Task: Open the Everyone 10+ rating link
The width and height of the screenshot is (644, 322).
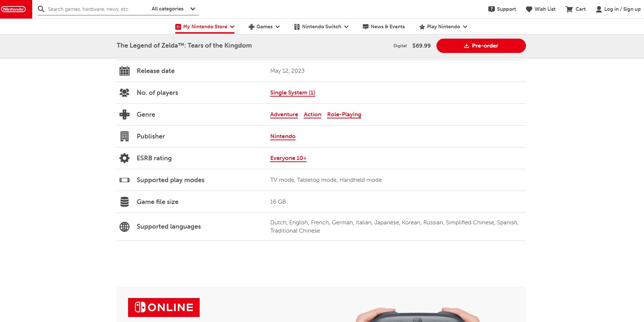Action: point(288,158)
